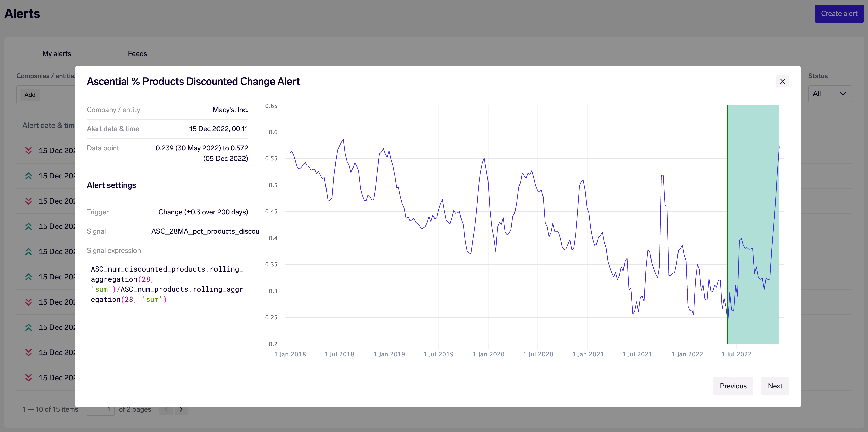Switch to the My alerts tab
The width and height of the screenshot is (868, 432).
pos(57,53)
